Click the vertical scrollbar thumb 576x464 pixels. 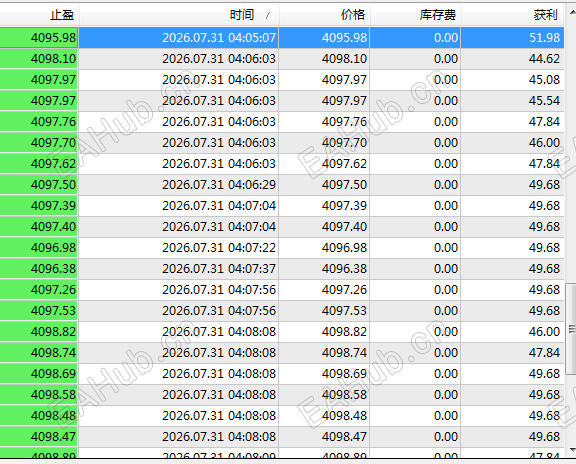pos(571,329)
